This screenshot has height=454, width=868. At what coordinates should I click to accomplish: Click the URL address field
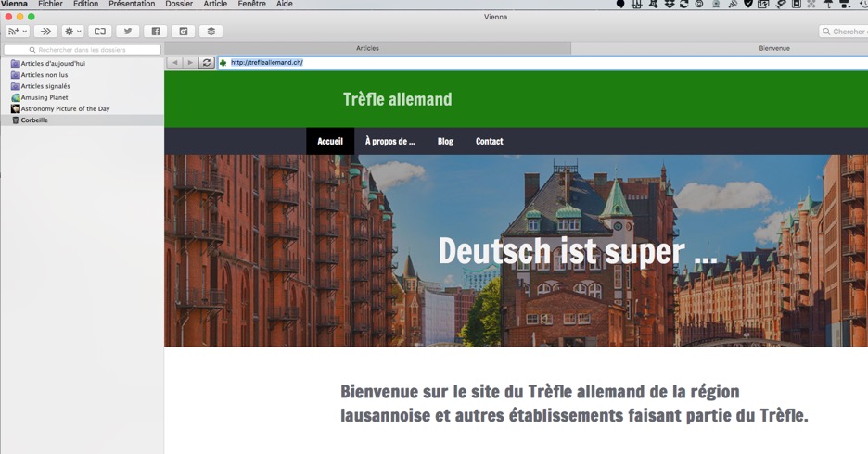[538, 63]
